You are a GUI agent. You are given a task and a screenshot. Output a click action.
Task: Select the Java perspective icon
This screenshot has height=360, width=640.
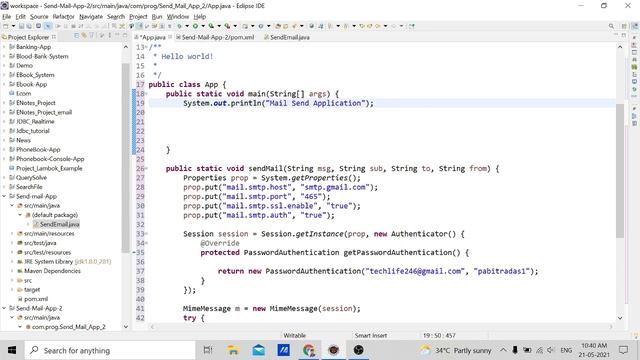click(x=634, y=26)
